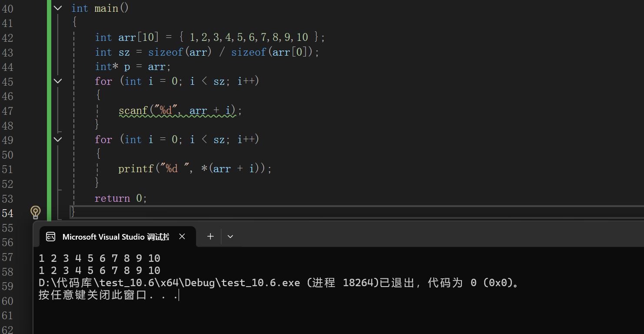The height and width of the screenshot is (334, 644).
Task: Click the exe path exit message in console
Action: 279,283
